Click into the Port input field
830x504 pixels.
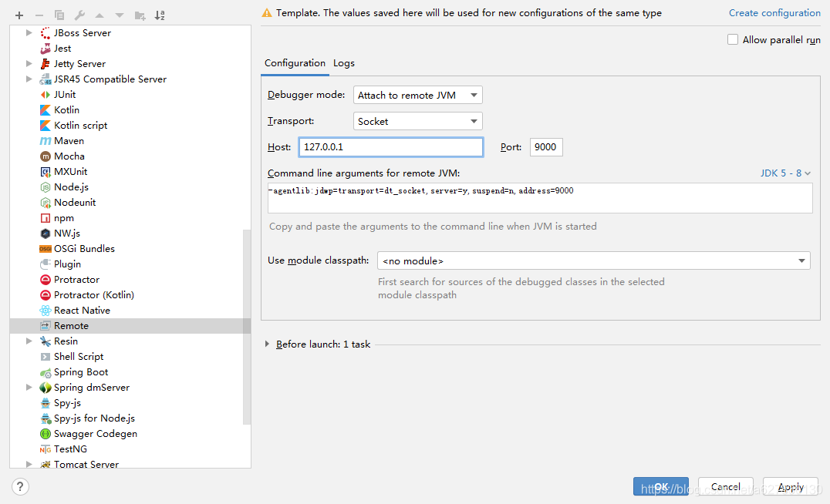(x=545, y=147)
